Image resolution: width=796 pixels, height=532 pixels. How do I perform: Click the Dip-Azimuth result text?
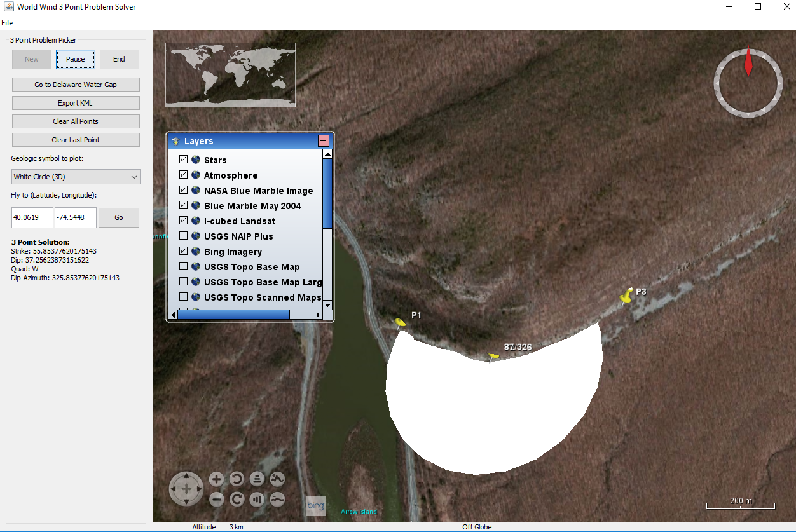click(x=65, y=278)
